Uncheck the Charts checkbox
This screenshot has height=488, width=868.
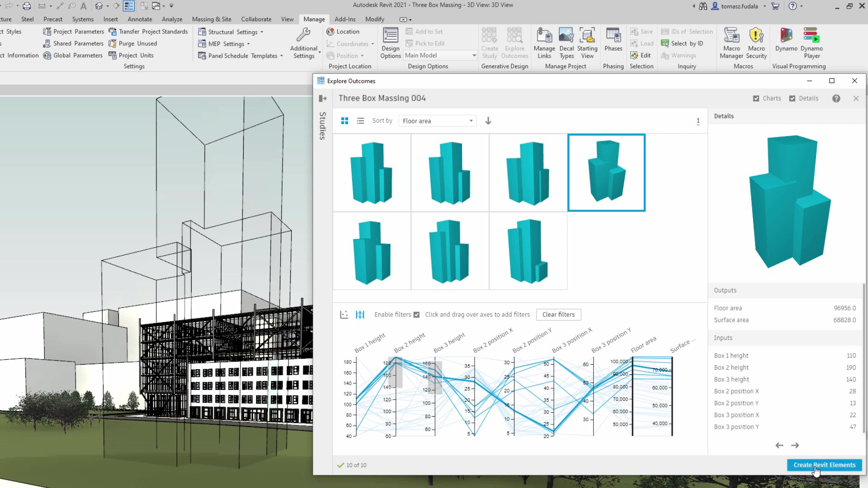point(756,99)
